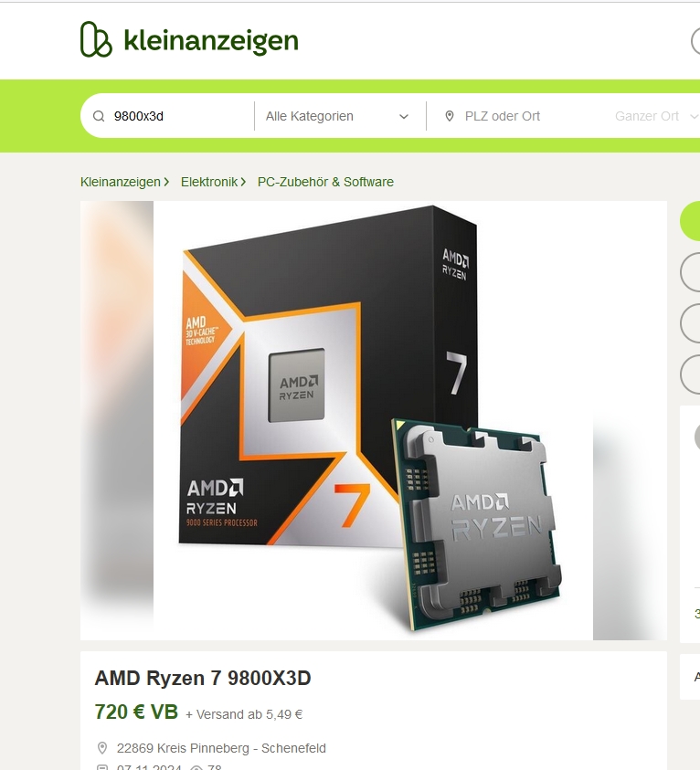Click the chevron arrow next to Alle Kategorien

point(404,117)
